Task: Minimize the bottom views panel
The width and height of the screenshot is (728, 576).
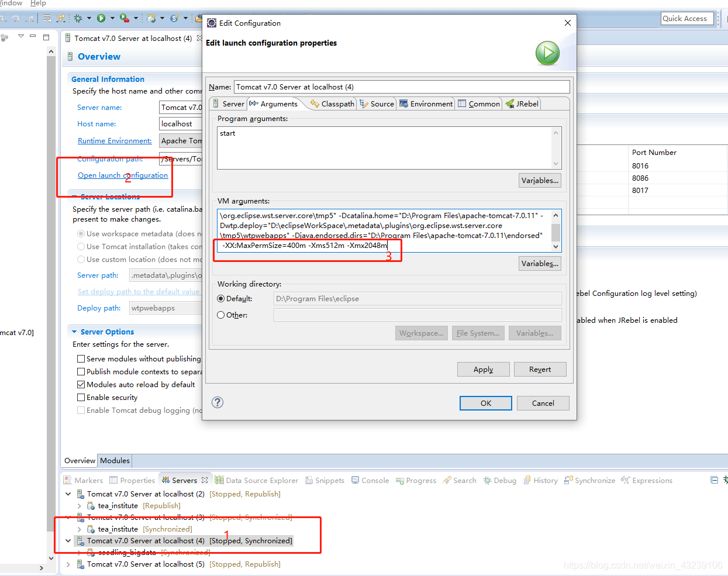Action: [714, 480]
